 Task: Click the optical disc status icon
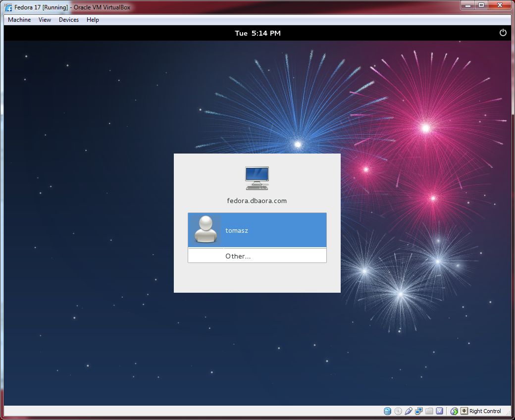(x=398, y=411)
